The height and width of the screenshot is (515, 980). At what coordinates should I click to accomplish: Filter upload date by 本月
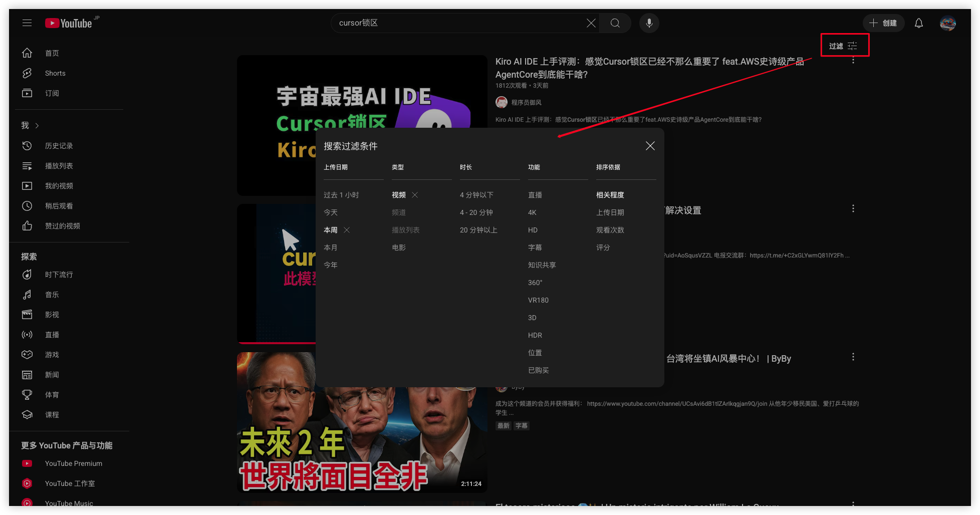coord(331,247)
